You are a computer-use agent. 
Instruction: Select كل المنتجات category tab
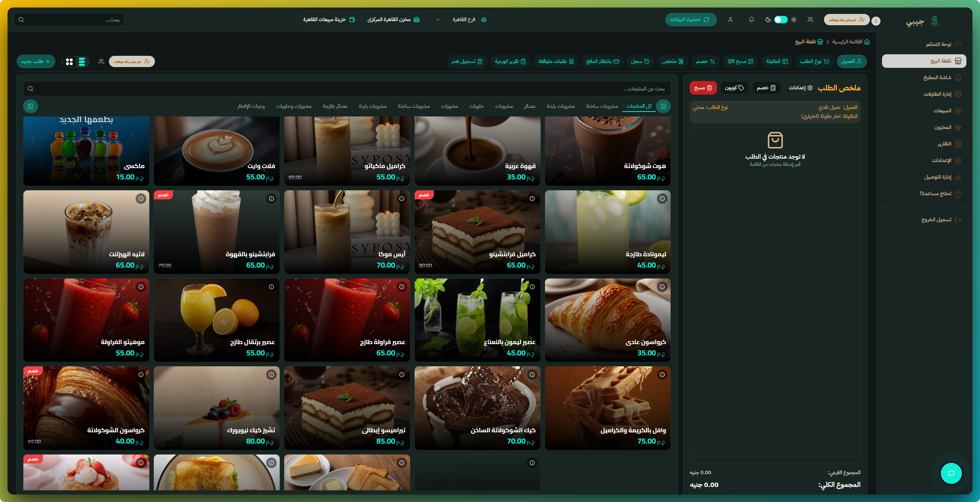pos(639,106)
